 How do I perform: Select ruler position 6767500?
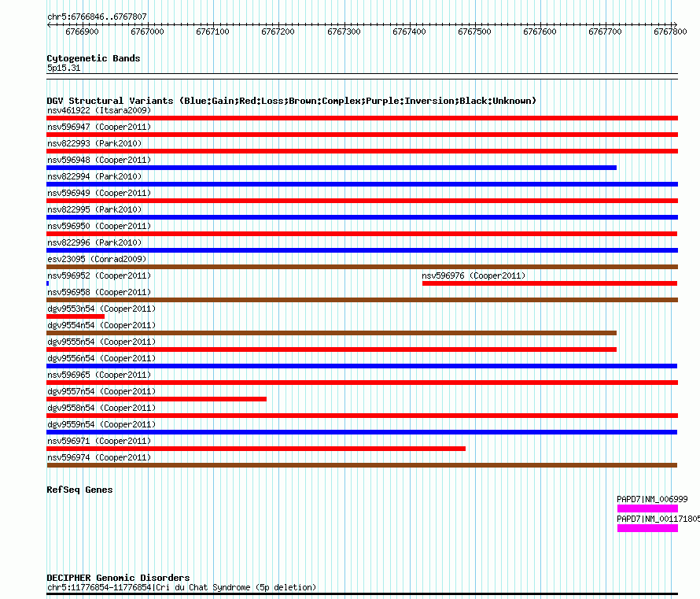[x=474, y=31]
